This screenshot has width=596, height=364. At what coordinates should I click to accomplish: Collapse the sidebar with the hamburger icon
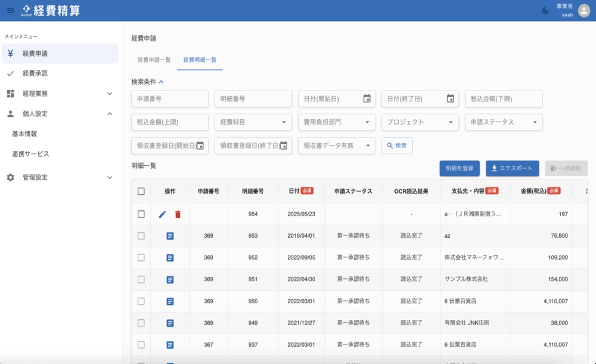pos(11,10)
